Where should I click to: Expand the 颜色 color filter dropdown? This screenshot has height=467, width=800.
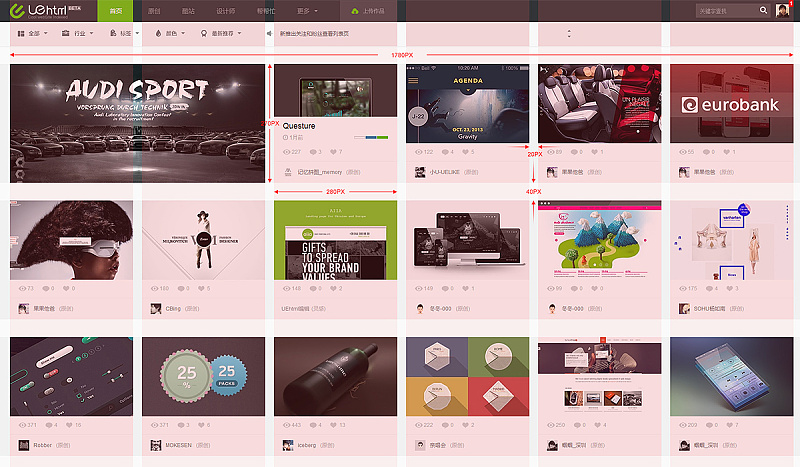pos(170,33)
